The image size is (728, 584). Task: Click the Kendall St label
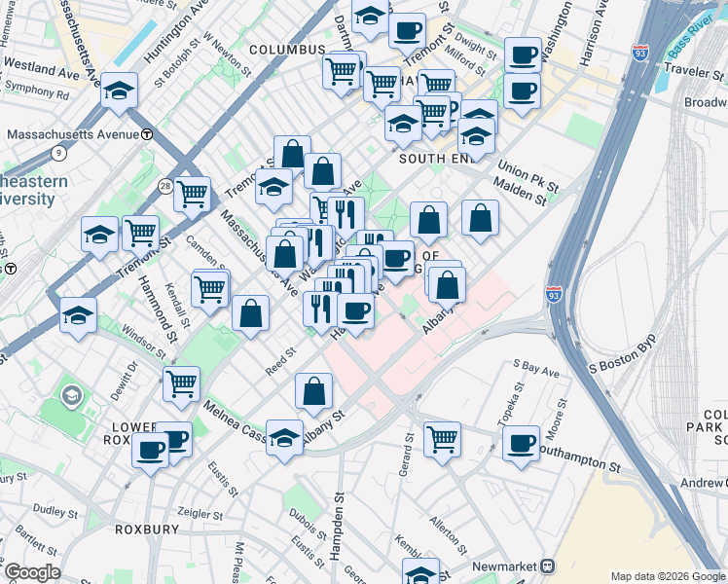(x=177, y=306)
